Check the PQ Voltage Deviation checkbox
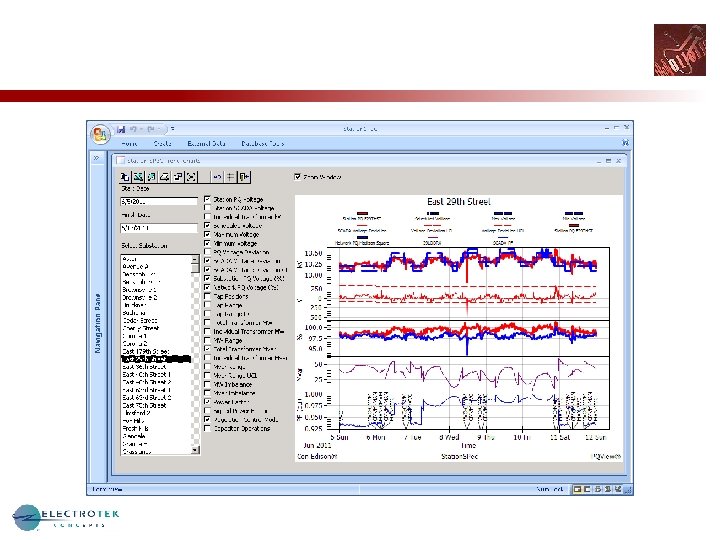Viewport: 720px width, 540px height. pyautogui.click(x=207, y=252)
